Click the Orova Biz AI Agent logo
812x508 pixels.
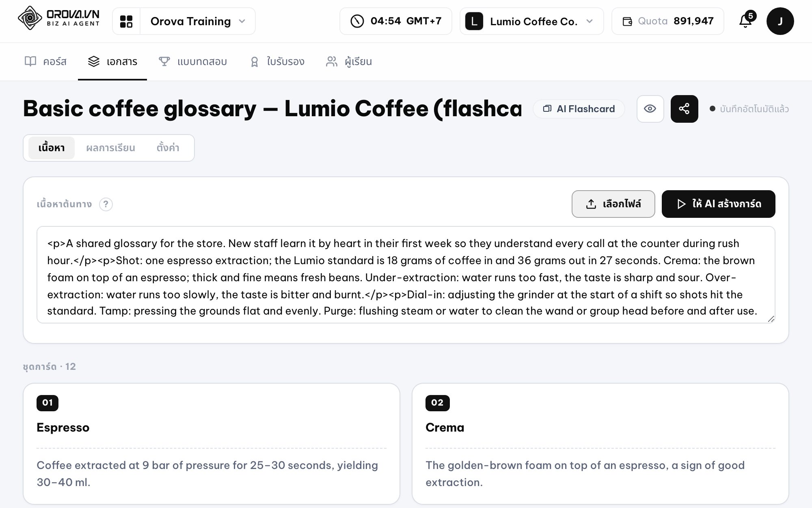pyautogui.click(x=59, y=18)
